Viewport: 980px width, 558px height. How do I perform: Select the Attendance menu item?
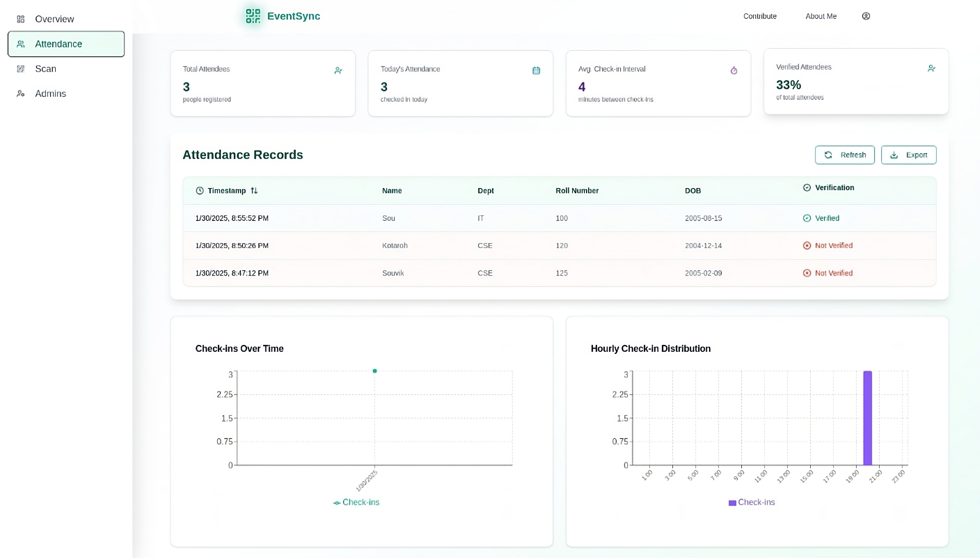point(66,44)
